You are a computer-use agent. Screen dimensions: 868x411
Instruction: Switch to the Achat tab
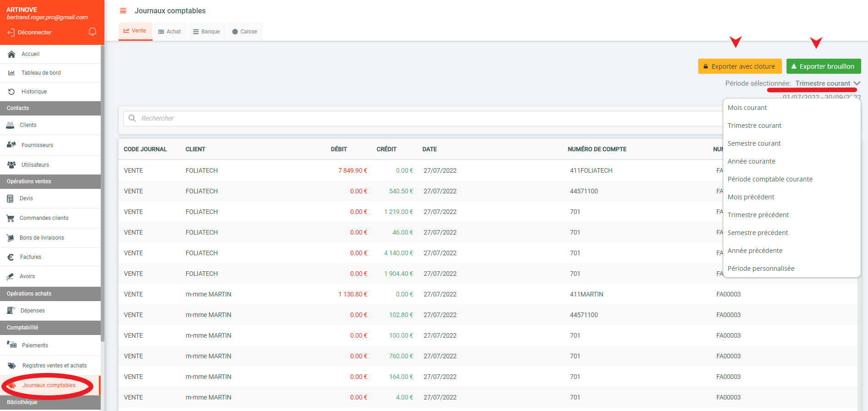click(169, 32)
